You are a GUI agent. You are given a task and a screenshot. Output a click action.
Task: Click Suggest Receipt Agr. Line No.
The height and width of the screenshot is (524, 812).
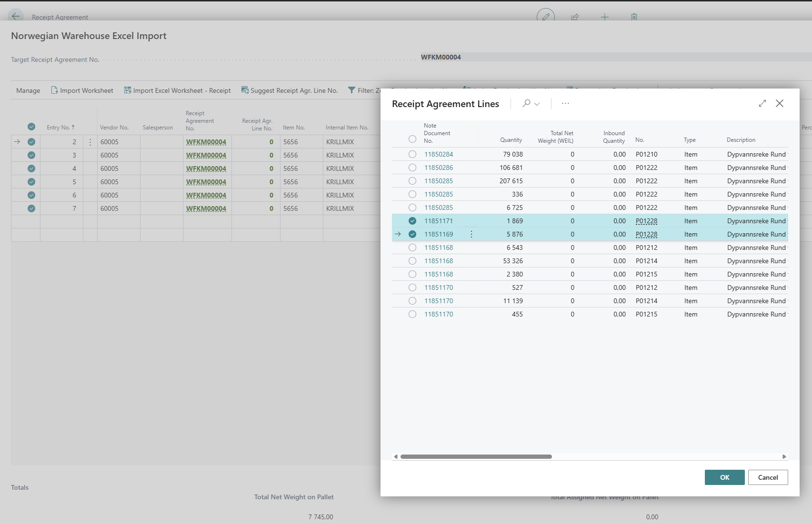(x=290, y=90)
